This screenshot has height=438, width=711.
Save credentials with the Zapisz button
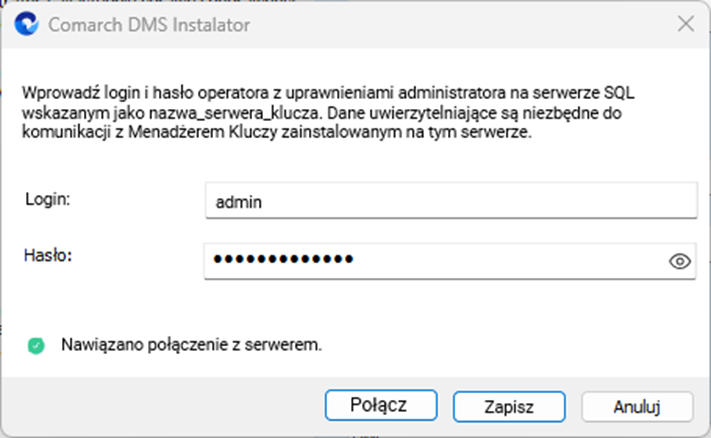point(509,407)
